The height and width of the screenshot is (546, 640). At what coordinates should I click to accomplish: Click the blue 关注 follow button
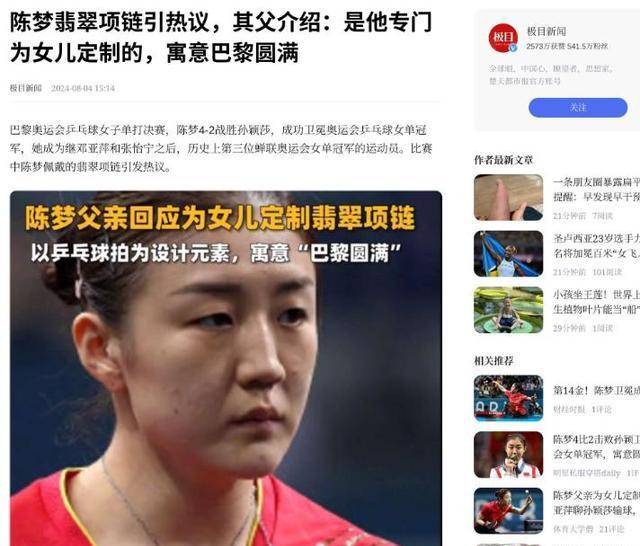coord(578,107)
